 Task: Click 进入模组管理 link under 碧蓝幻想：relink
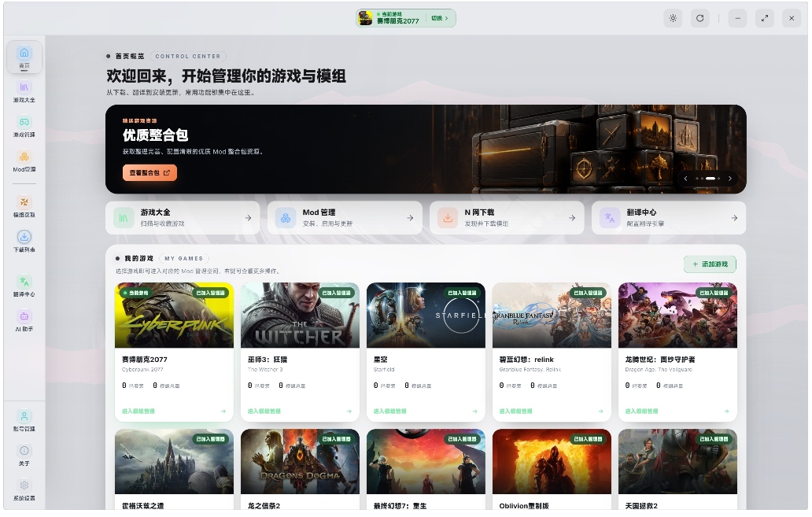(516, 412)
